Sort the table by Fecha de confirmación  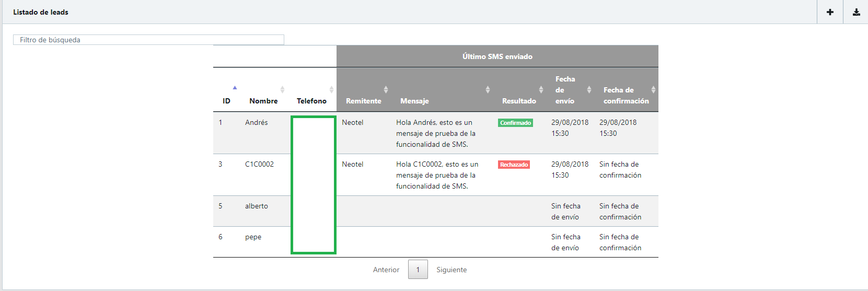tap(626, 95)
